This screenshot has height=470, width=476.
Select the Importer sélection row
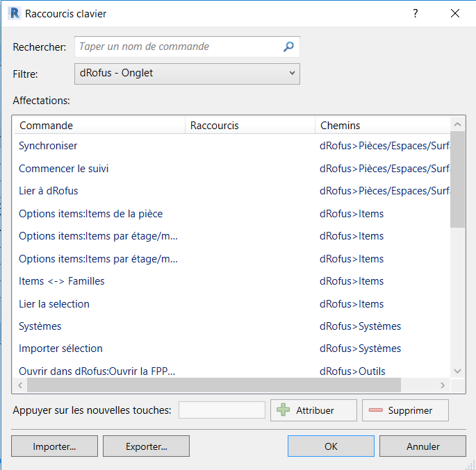coord(60,349)
